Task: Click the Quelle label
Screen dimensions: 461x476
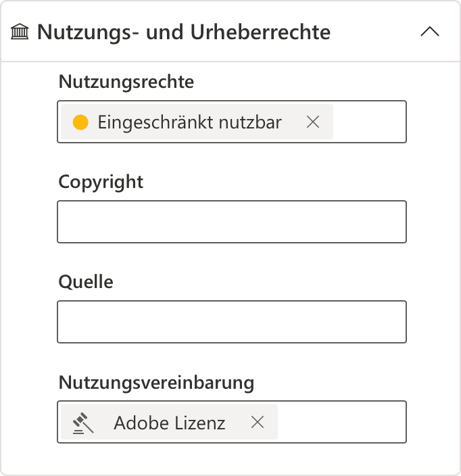Action: click(86, 282)
